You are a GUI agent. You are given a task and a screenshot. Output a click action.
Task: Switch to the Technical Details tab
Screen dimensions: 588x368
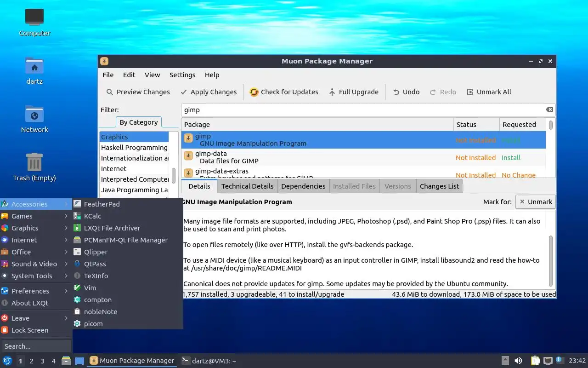247,186
